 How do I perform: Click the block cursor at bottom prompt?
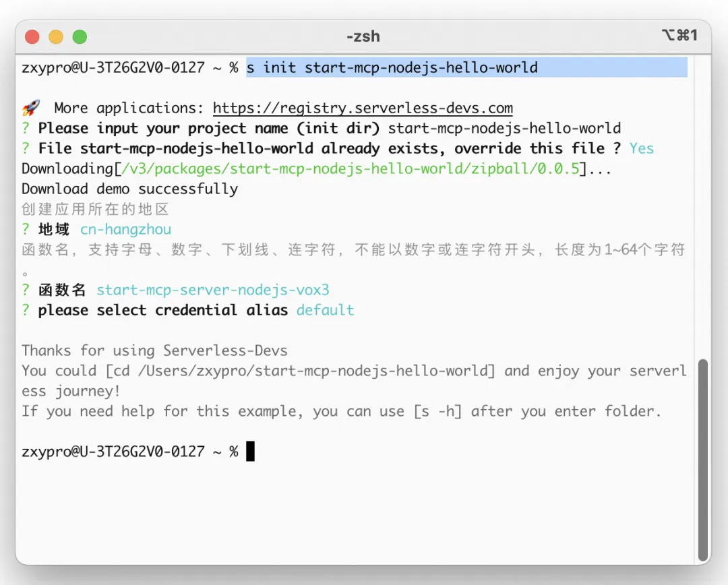250,452
